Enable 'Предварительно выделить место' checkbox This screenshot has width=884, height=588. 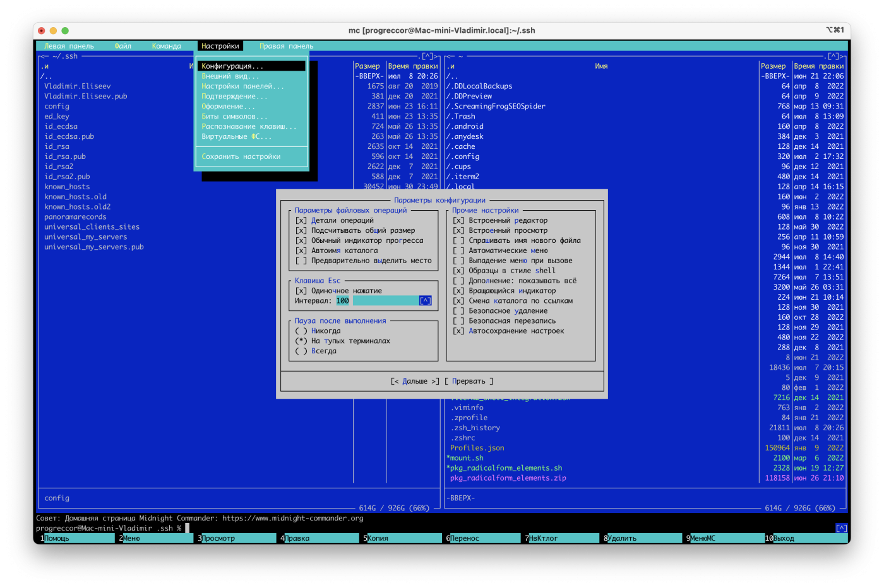click(301, 261)
